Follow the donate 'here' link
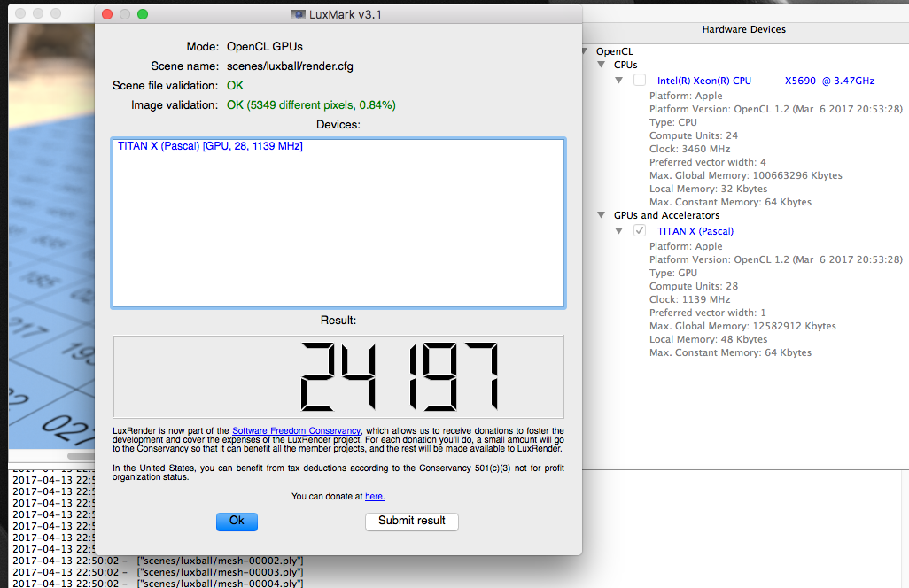 375,497
